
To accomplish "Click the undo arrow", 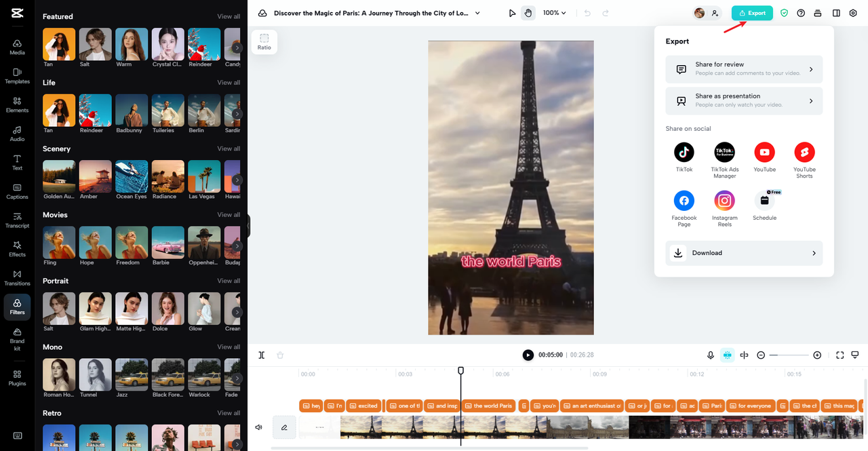I will [587, 13].
